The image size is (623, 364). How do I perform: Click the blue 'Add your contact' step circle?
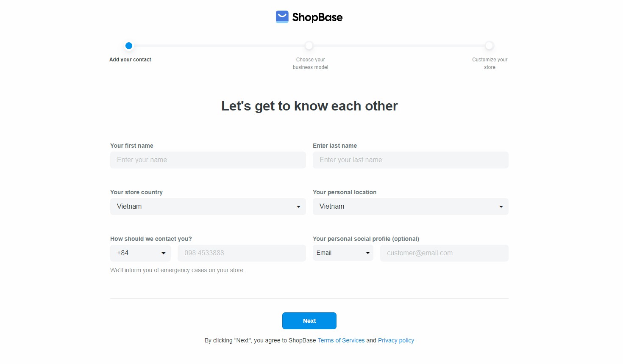129,46
